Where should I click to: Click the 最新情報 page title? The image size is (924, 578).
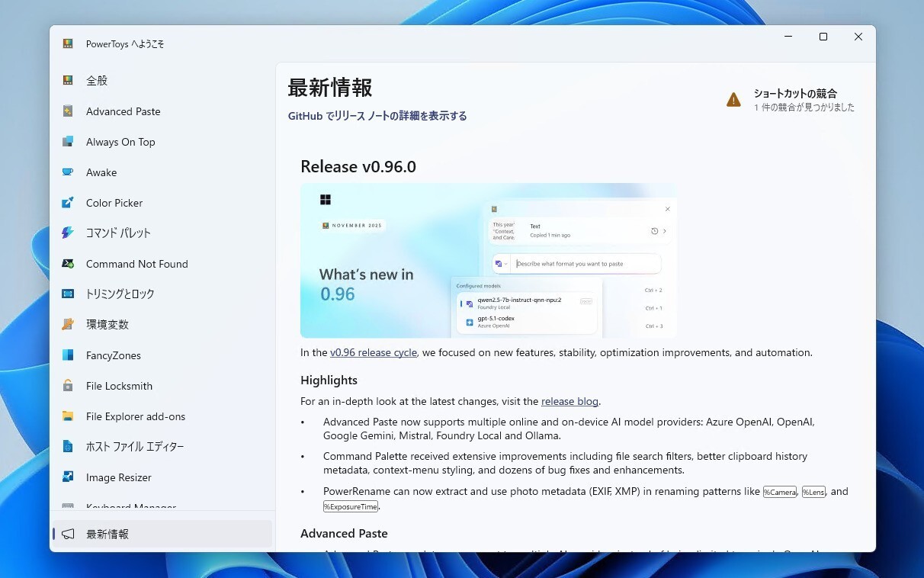(330, 88)
